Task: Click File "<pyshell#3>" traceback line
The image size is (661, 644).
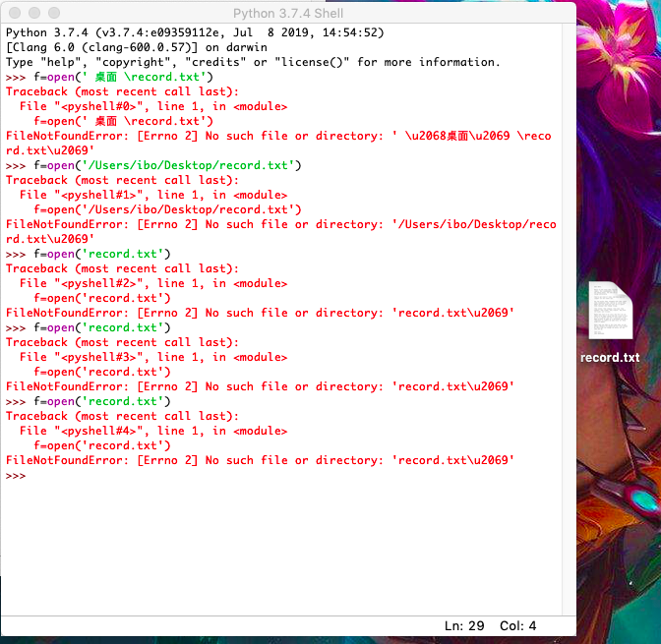Action: point(153,357)
